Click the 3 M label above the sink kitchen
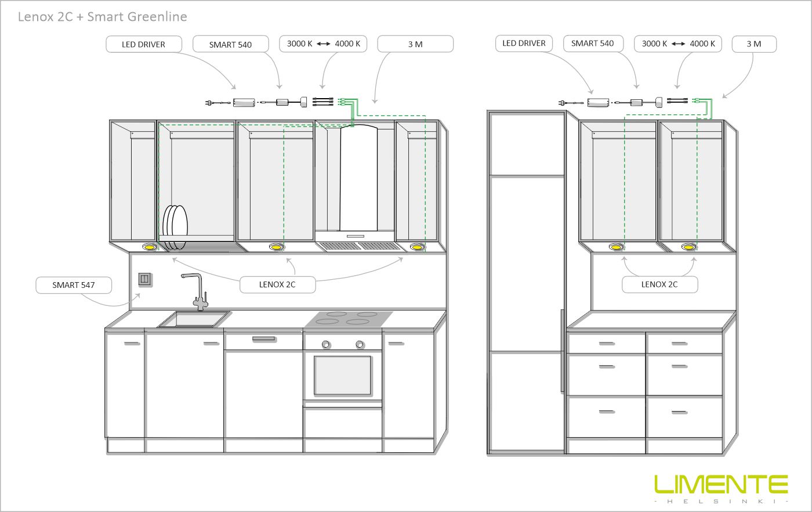The width and height of the screenshot is (812, 512). pyautogui.click(x=415, y=44)
